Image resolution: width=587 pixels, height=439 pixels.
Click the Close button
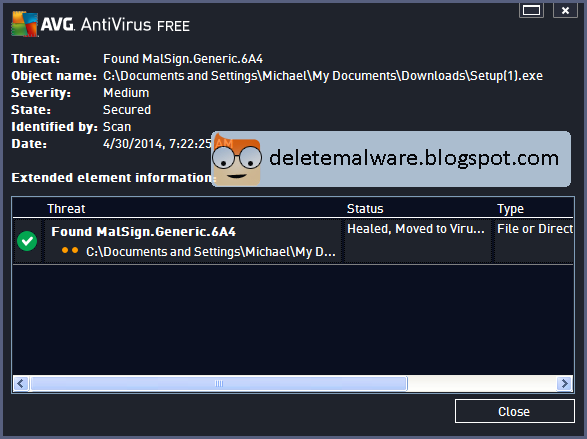coord(514,411)
